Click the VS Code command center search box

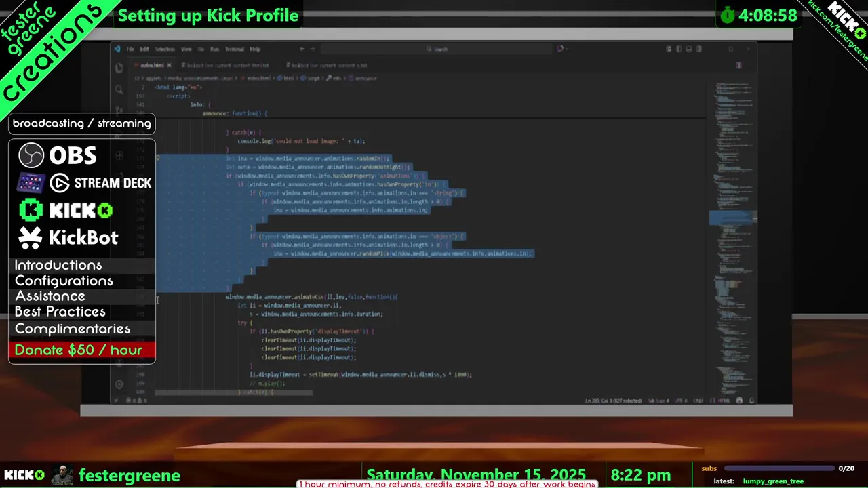(437, 49)
